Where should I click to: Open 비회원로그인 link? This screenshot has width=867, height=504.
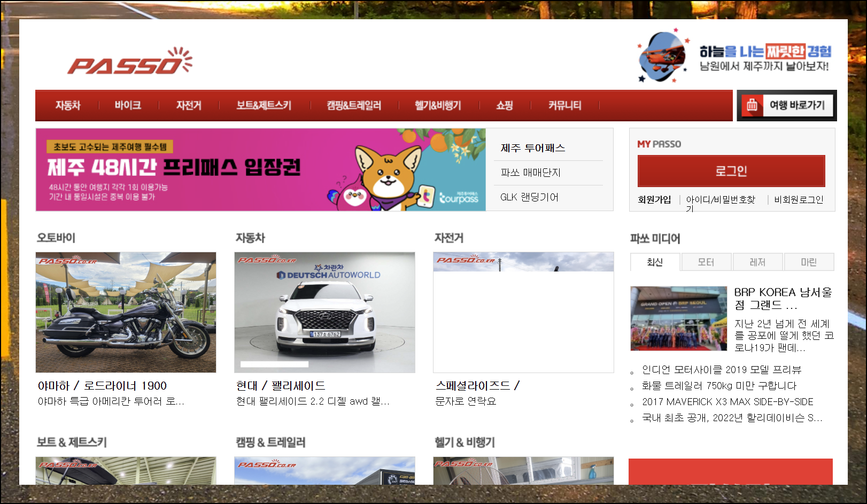click(x=799, y=199)
